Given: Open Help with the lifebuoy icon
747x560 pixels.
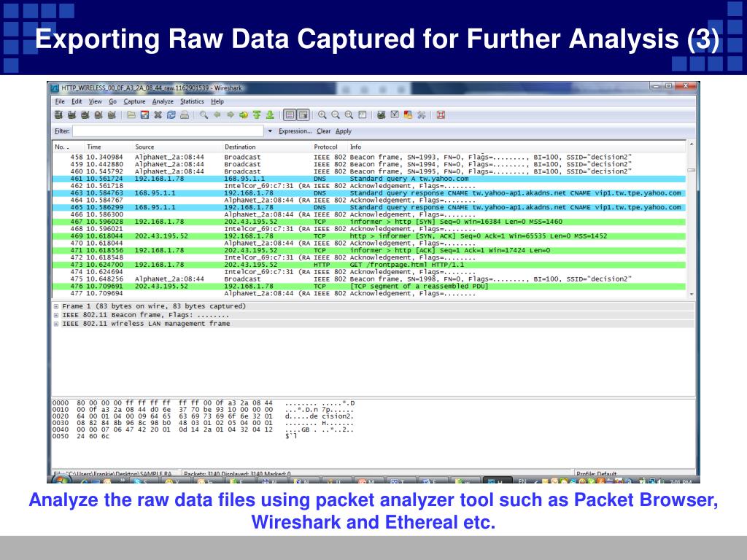Looking at the screenshot, I should (441, 114).
